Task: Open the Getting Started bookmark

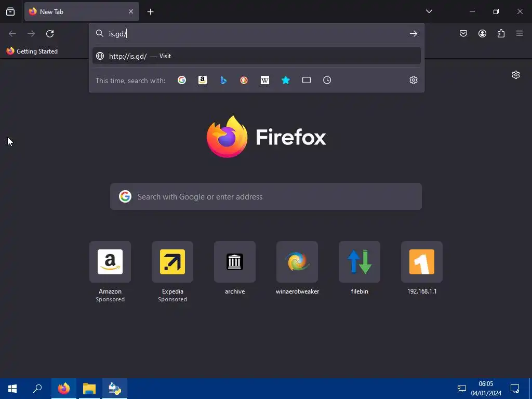Action: click(32, 51)
